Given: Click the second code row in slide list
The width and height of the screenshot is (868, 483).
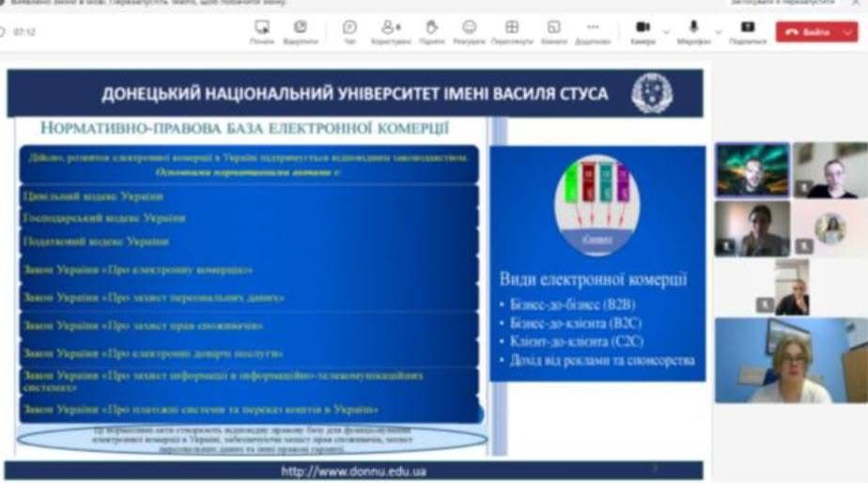Looking at the screenshot, I should 249,218.
